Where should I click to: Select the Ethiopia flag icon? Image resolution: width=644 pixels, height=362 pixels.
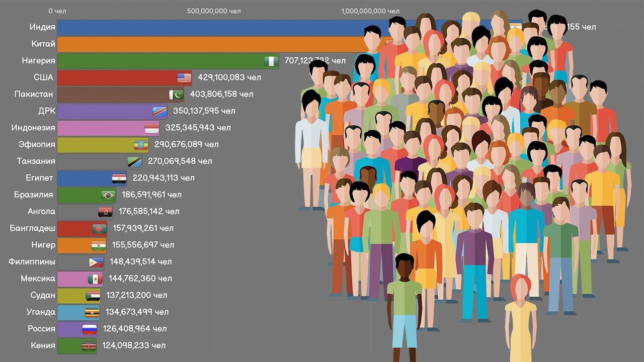(x=141, y=145)
